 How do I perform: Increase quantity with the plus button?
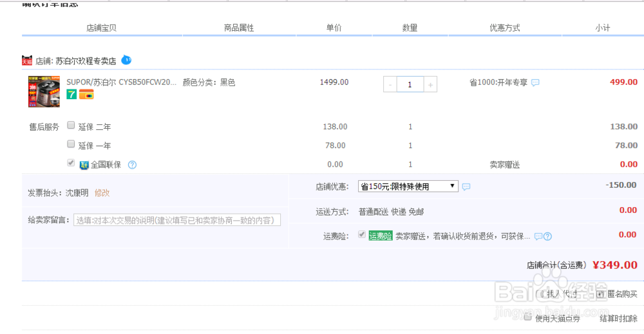coord(430,84)
